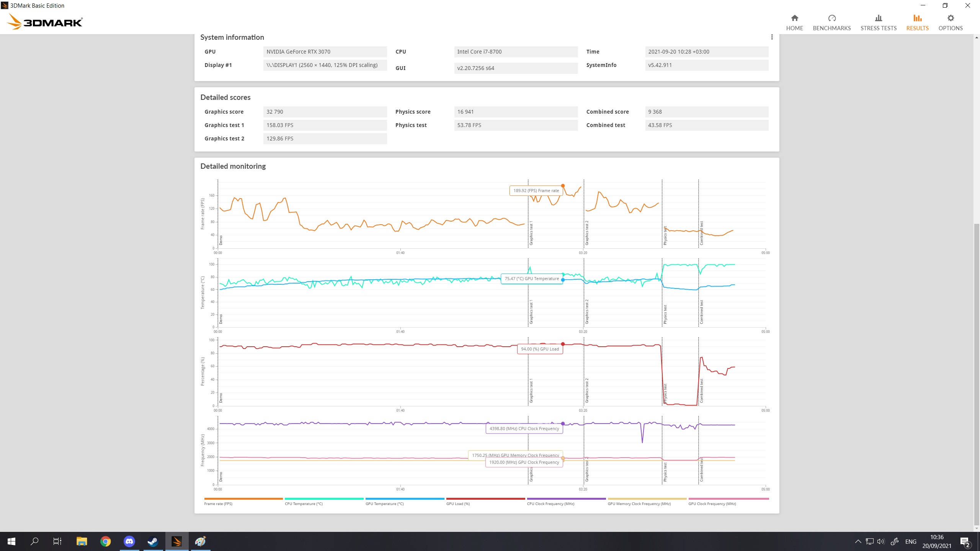This screenshot has width=980, height=551.
Task: Open the OPTIONS tab
Action: (950, 23)
